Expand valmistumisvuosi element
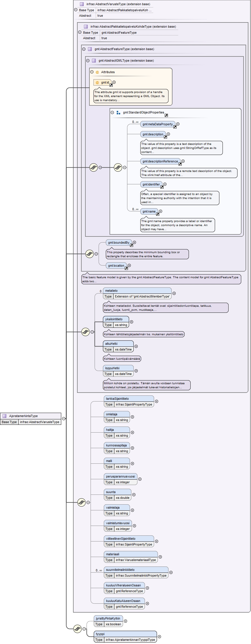Screen dimensions: 251x644 click(135, 526)
